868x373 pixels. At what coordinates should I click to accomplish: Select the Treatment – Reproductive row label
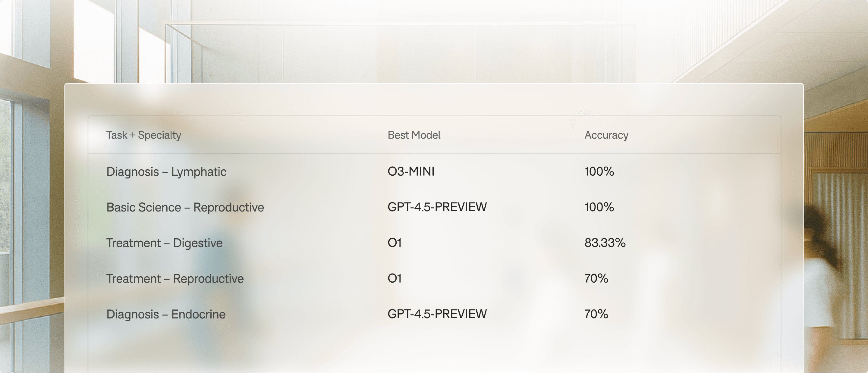point(175,279)
